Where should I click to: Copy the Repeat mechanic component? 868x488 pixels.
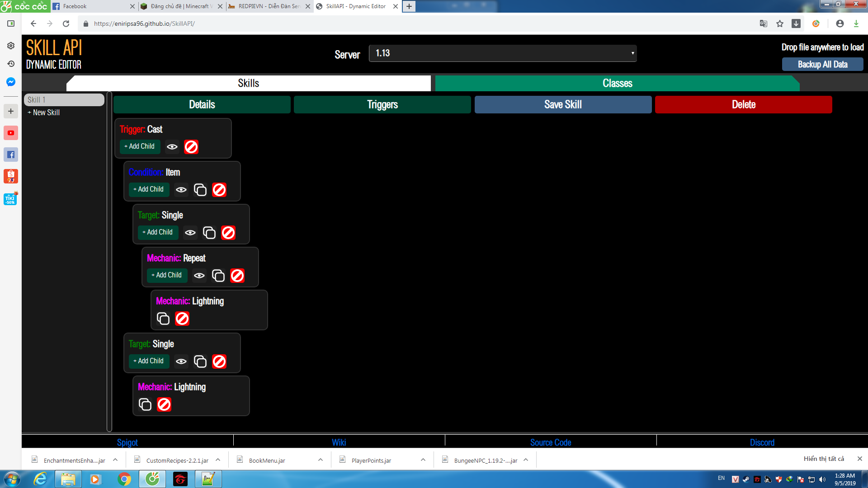(x=218, y=276)
